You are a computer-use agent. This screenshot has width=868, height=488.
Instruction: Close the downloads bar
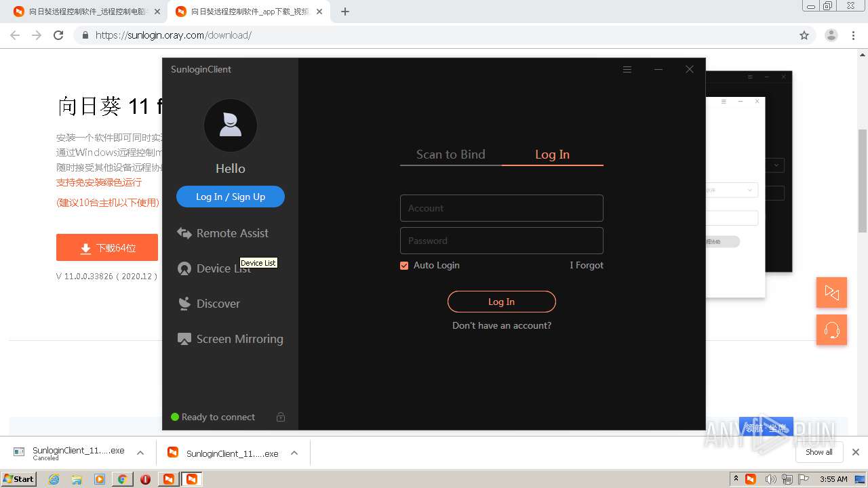coord(855,452)
